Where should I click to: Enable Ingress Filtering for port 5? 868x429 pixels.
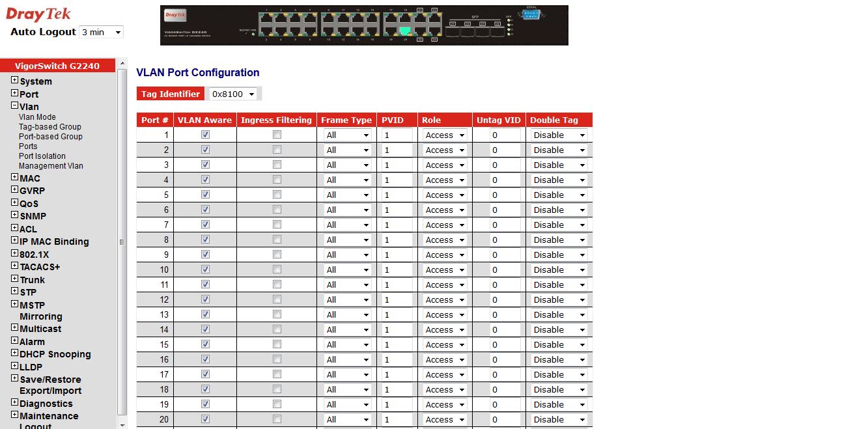(277, 195)
